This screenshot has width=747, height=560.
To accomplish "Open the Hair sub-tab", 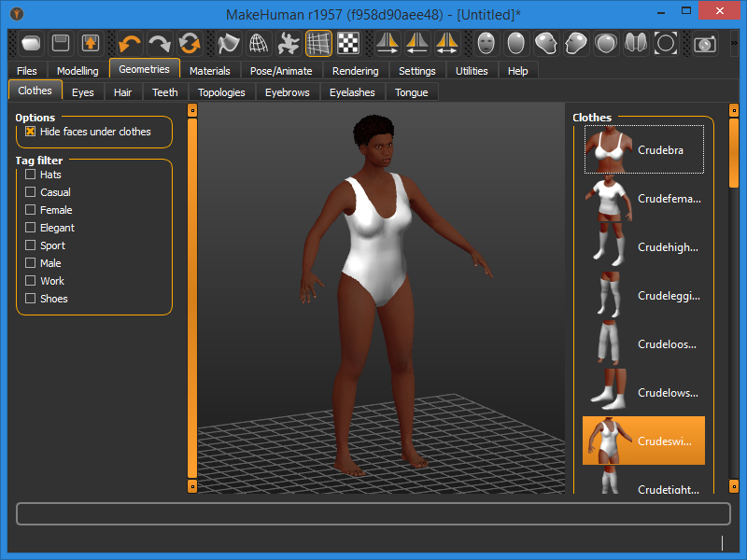I will (x=123, y=91).
